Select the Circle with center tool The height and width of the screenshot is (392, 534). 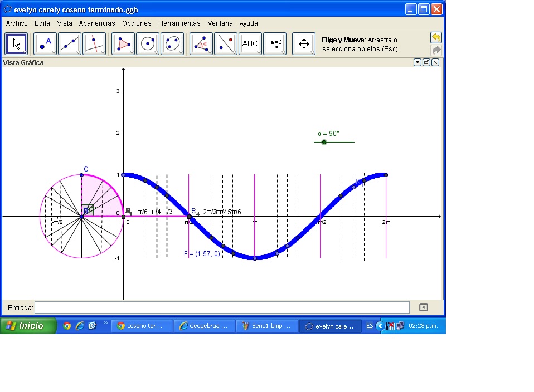(148, 43)
